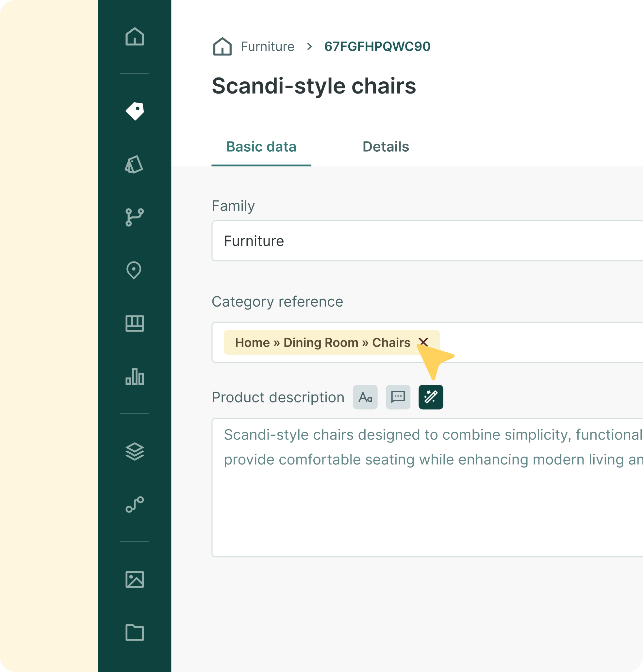The image size is (643, 672).
Task: Open the bar chart analytics icon
Action: pyautogui.click(x=134, y=377)
